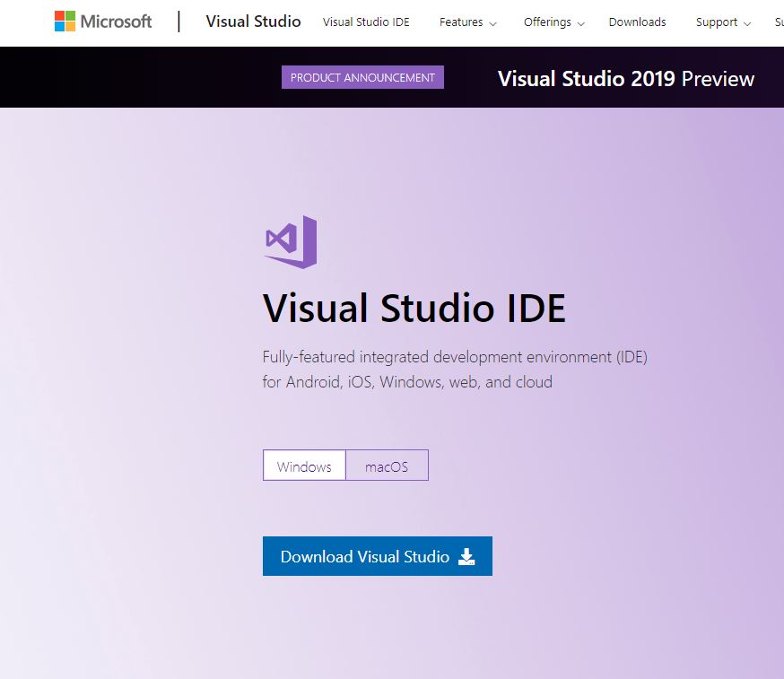Select the Windows platform tab
This screenshot has width=784, height=679.
tap(304, 466)
